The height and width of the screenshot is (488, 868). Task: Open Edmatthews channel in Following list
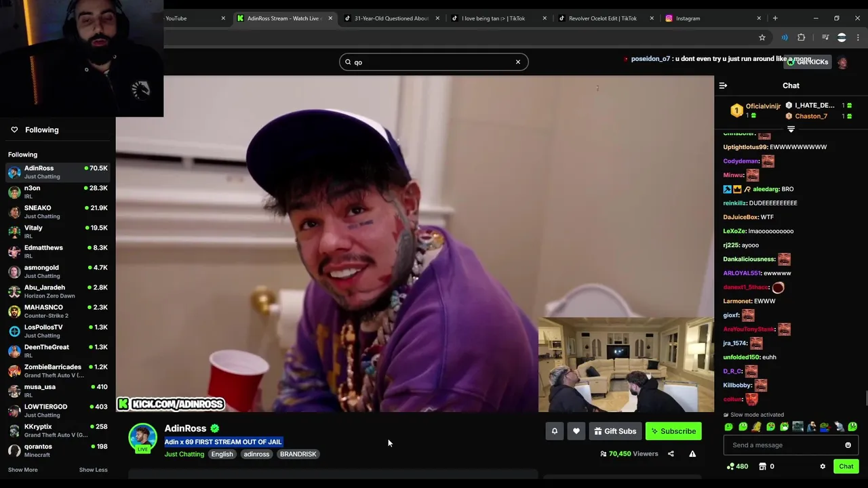58,251
